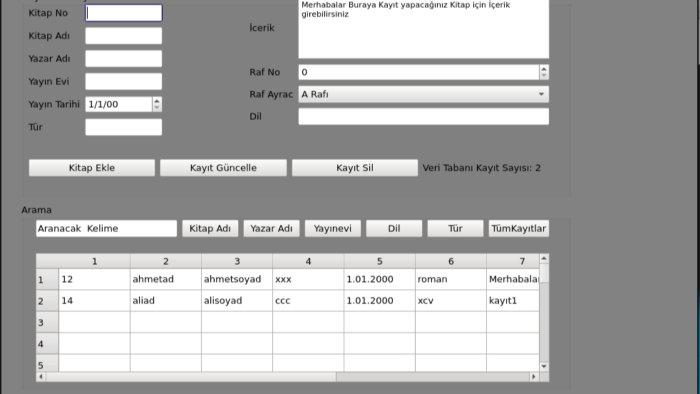Select column header 6 in table
The image size is (700, 394).
coord(451,261)
